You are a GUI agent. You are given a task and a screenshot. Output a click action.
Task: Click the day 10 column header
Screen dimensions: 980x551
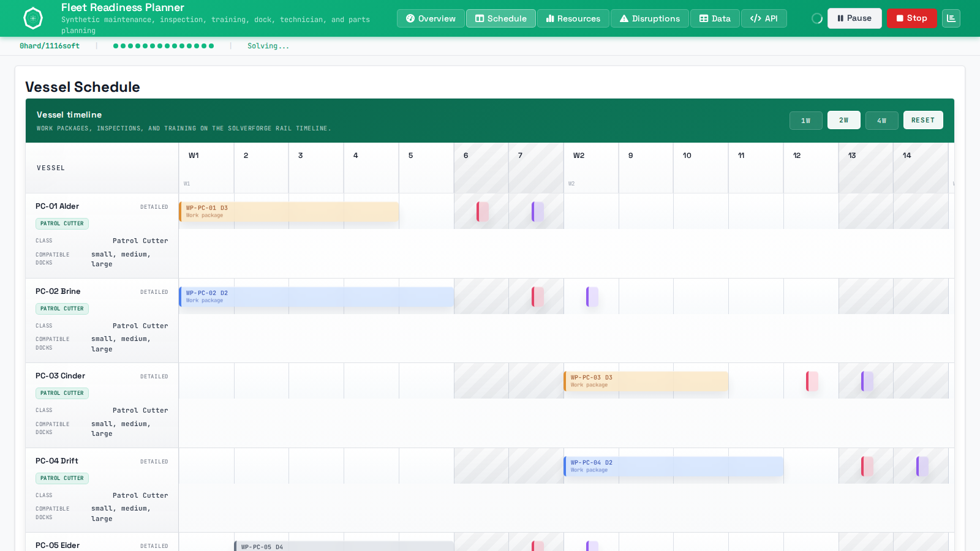701,168
